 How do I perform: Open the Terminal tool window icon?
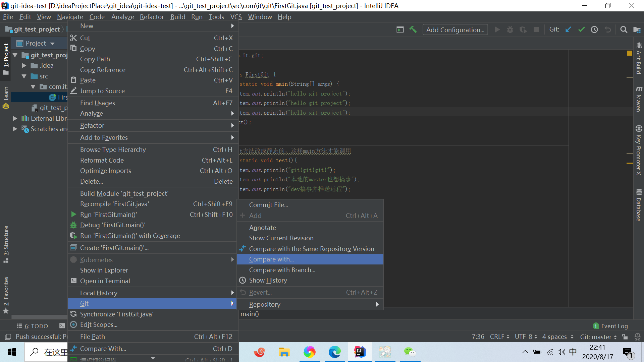[x=62, y=326]
